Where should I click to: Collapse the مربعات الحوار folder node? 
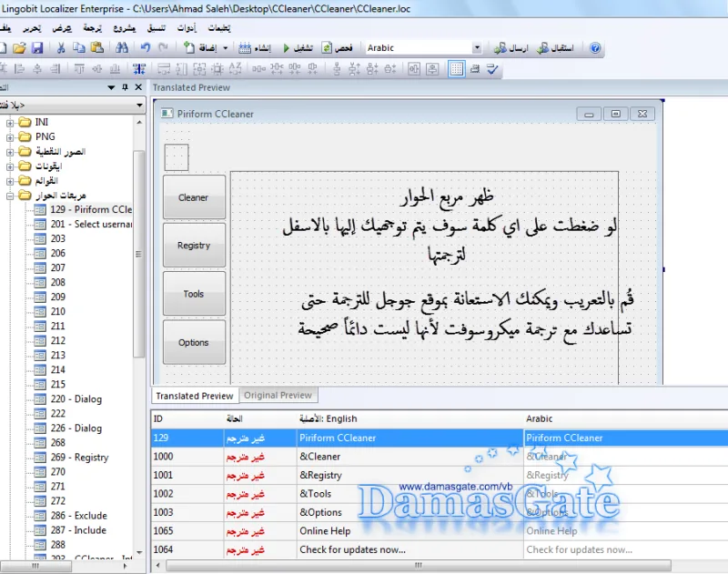(x=10, y=196)
